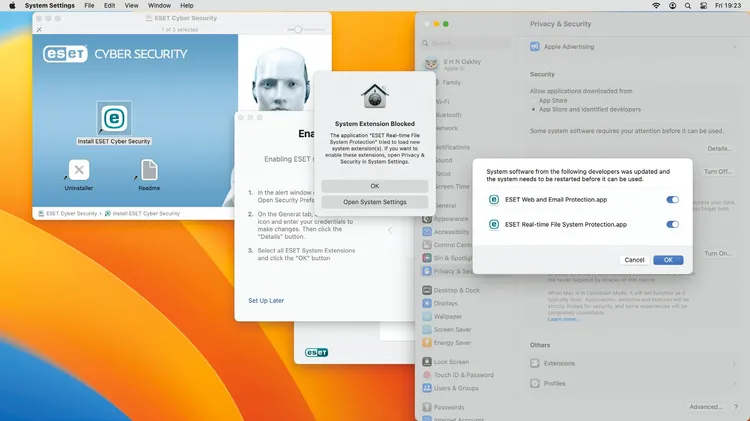Image resolution: width=750 pixels, height=421 pixels.
Task: Click the Apple Advertising icon
Action: [535, 46]
